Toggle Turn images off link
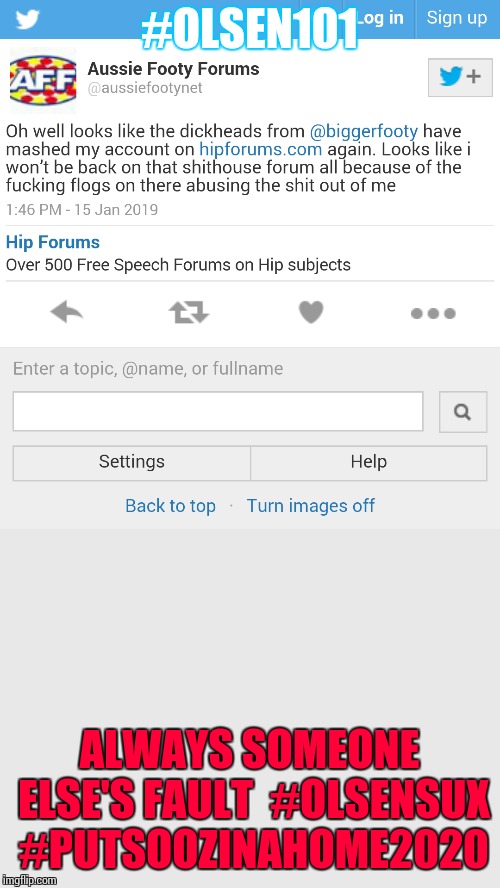 [x=311, y=505]
